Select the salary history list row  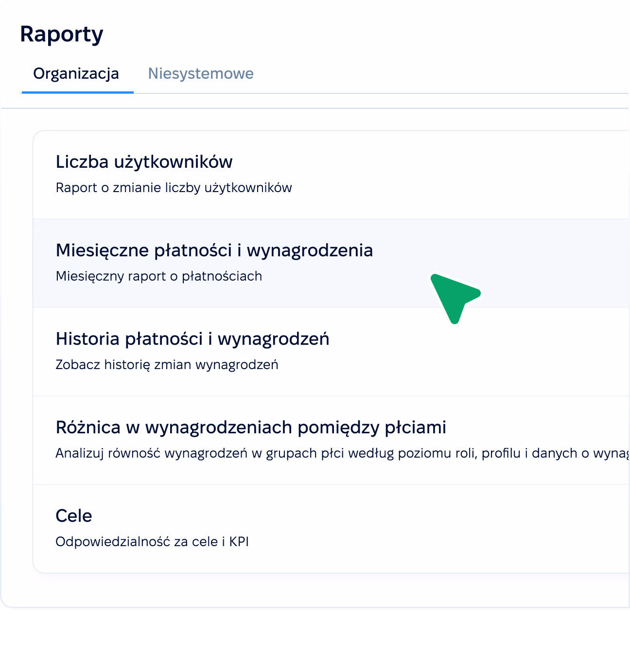tap(331, 352)
